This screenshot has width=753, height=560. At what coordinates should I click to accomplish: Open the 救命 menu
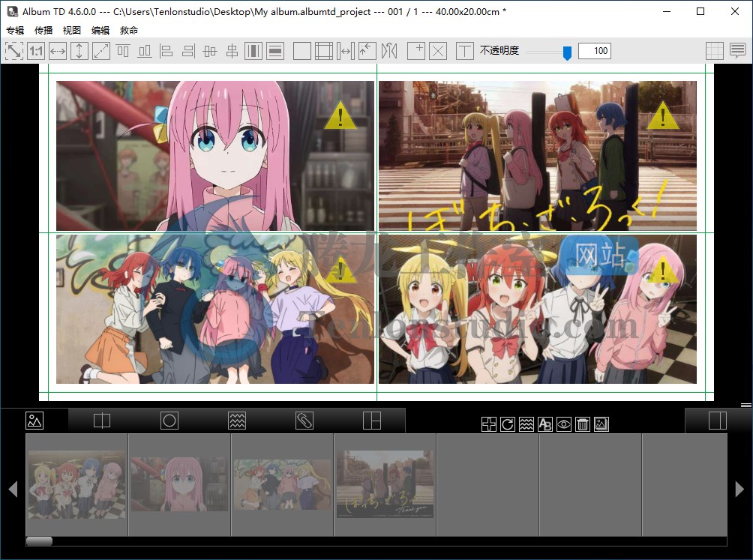pos(129,30)
